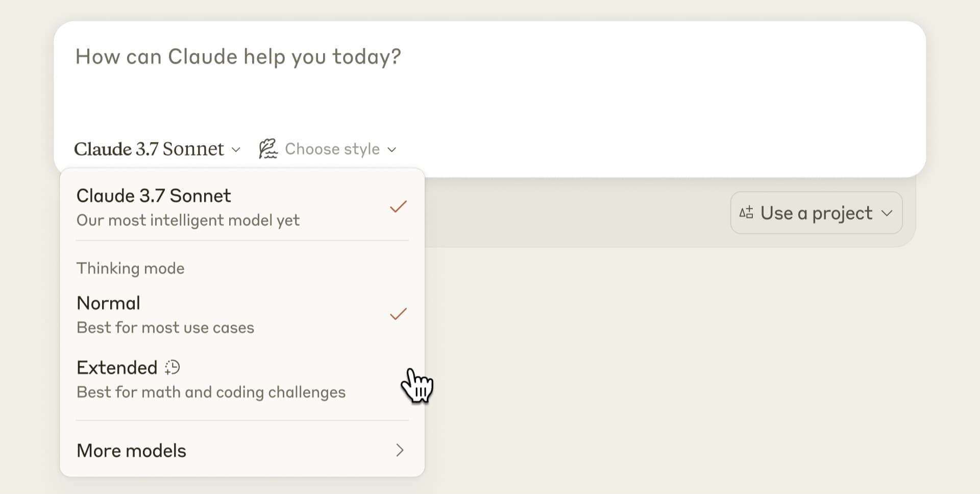
Task: Click the Choose style label
Action: coord(332,149)
